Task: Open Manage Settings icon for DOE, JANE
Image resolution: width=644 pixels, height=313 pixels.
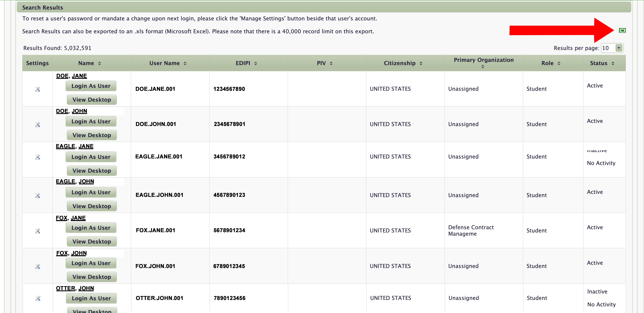Action: click(x=38, y=89)
